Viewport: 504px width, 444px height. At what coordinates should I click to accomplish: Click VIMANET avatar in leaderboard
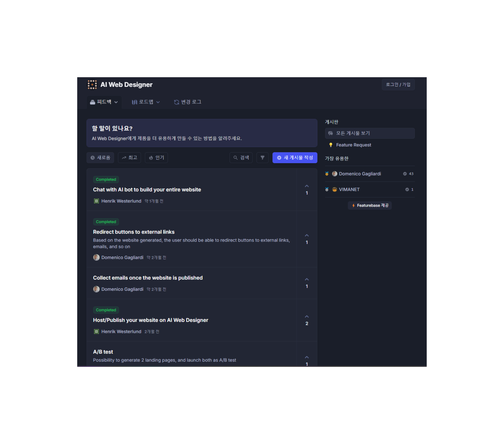pyautogui.click(x=334, y=189)
